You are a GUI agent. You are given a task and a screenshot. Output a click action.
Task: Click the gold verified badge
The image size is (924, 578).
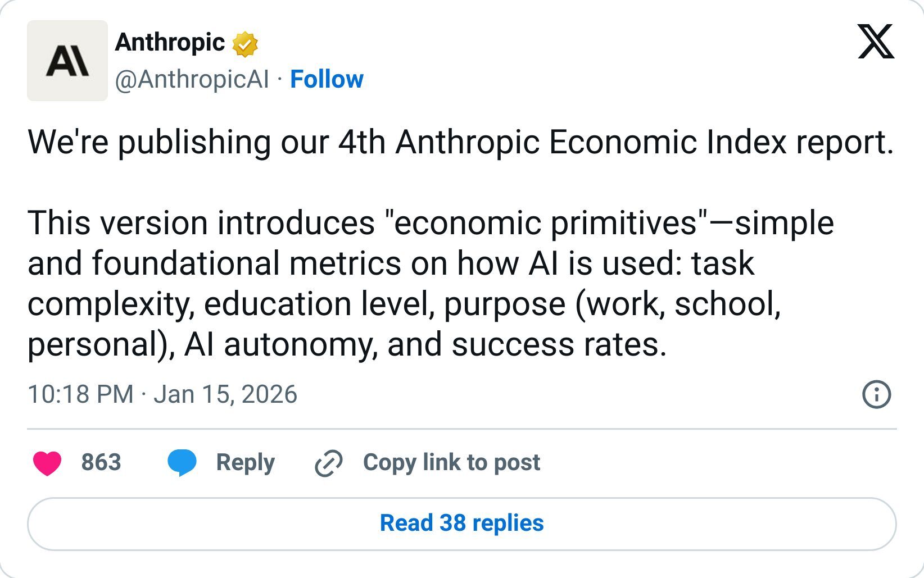(245, 44)
